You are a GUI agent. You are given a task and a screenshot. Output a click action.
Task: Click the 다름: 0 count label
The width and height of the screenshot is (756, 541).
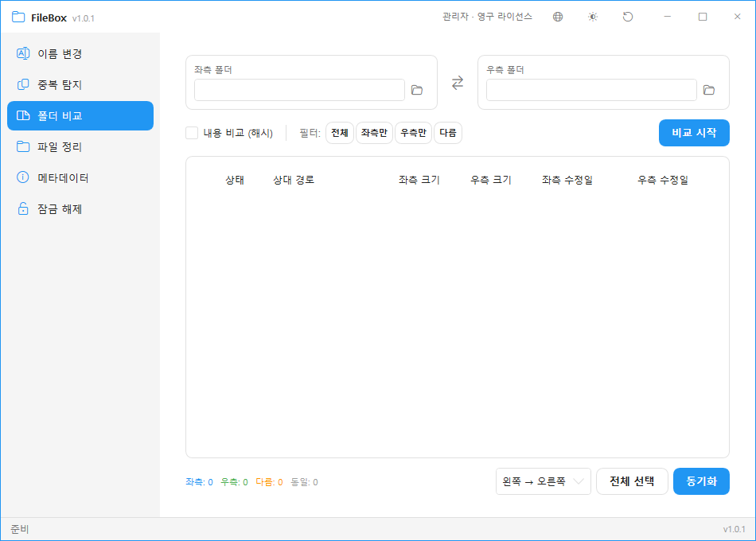click(269, 482)
